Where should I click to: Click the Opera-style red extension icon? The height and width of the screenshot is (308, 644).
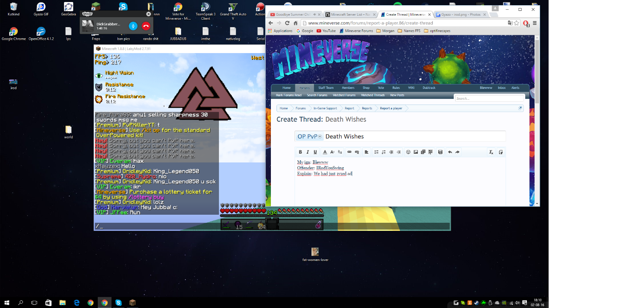(x=526, y=23)
